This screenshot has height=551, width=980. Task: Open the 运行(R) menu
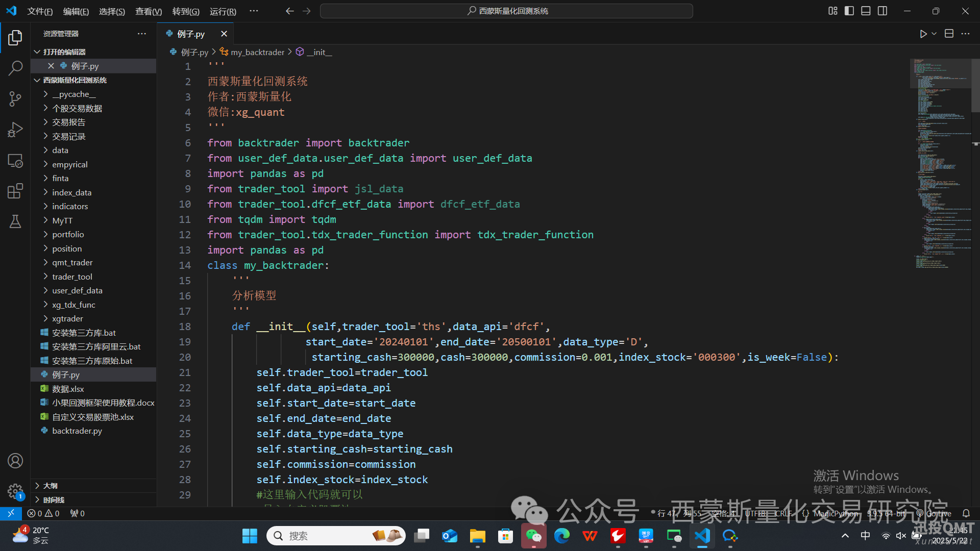[223, 11]
